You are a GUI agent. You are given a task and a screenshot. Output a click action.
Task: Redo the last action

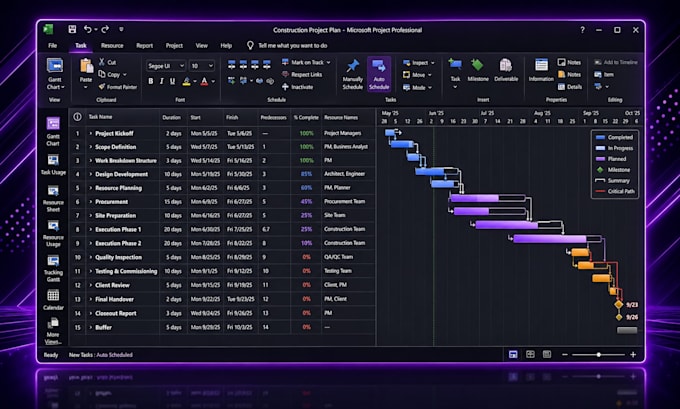pos(105,29)
